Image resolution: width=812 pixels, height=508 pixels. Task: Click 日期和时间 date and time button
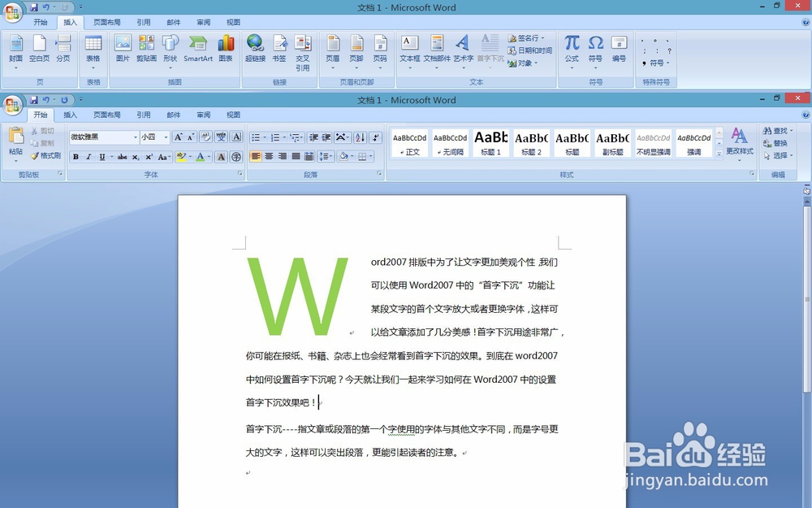point(529,50)
